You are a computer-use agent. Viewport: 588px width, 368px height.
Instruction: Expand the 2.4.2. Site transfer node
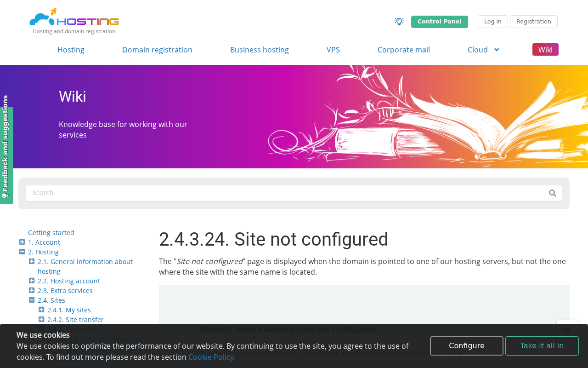pos(41,319)
